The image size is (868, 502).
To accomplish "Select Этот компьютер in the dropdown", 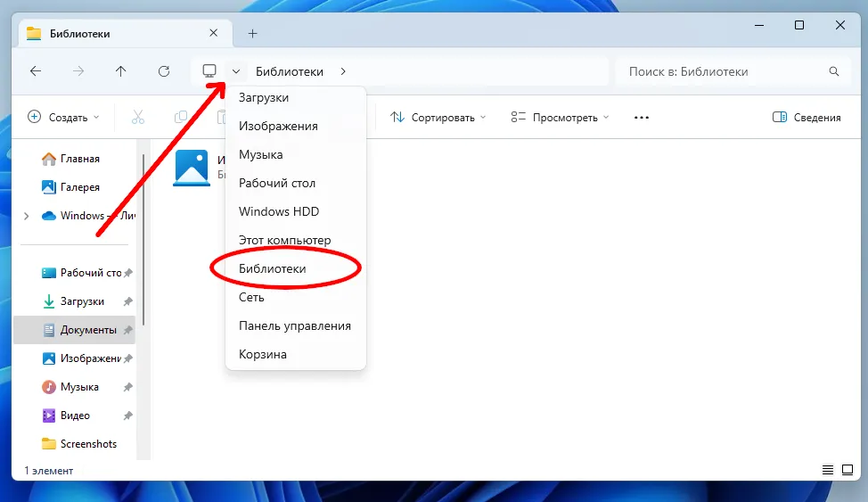I will (296, 240).
